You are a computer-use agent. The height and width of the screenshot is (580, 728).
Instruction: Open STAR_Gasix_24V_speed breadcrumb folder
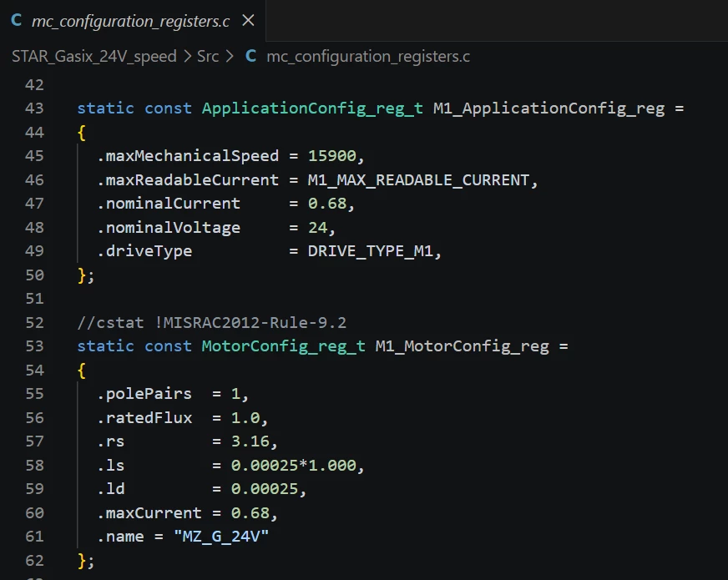point(94,57)
